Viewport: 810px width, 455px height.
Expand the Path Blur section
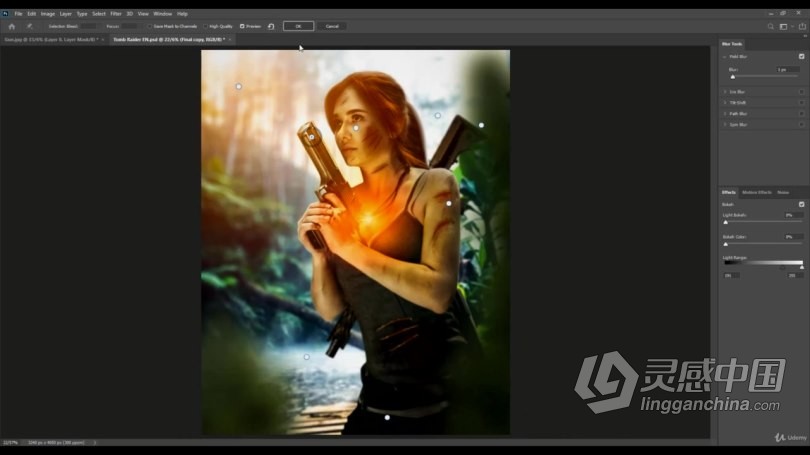(x=725, y=114)
